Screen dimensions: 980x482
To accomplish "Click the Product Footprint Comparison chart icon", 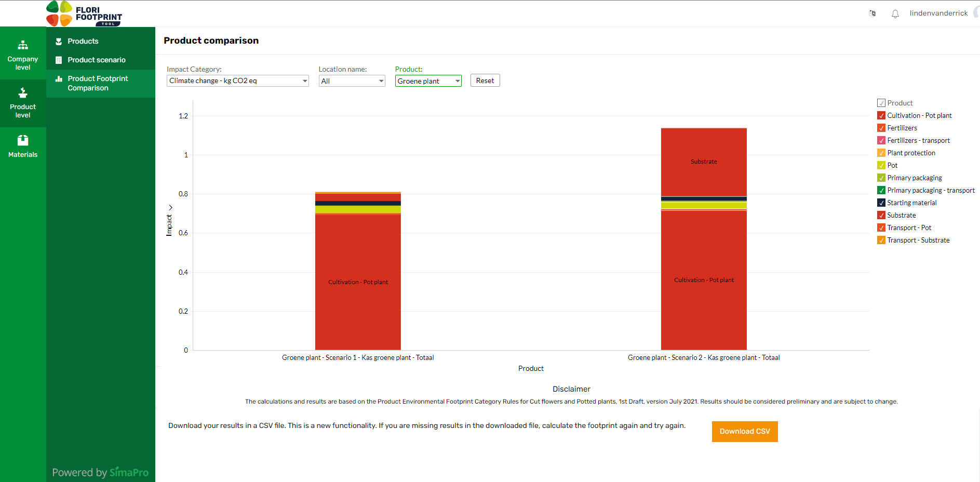I will [59, 78].
